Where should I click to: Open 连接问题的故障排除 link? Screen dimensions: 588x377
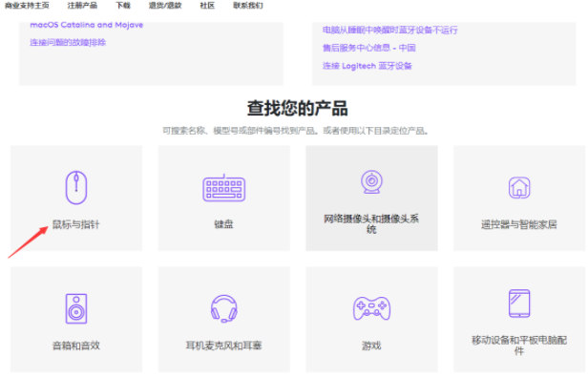pyautogui.click(x=68, y=42)
